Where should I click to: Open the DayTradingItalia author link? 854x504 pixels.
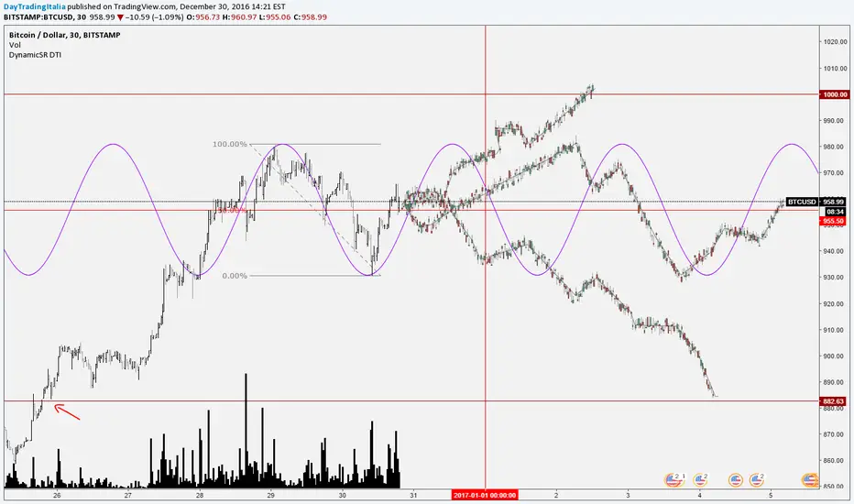click(34, 7)
